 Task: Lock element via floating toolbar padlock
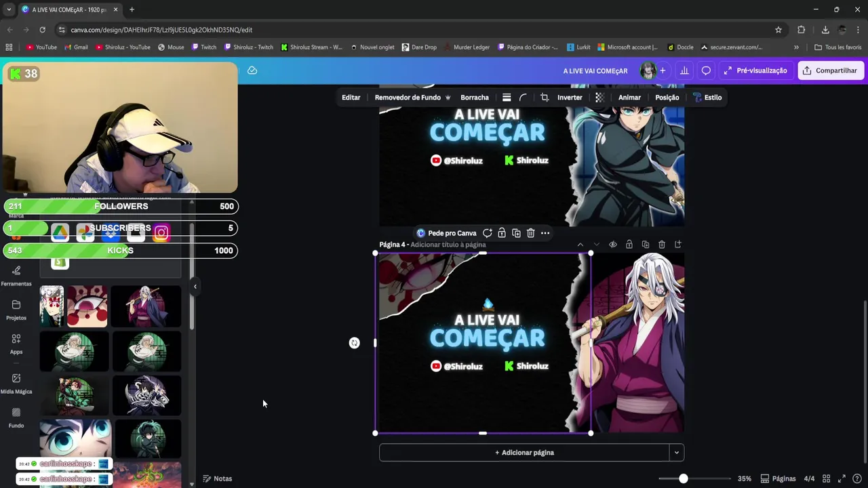point(502,233)
